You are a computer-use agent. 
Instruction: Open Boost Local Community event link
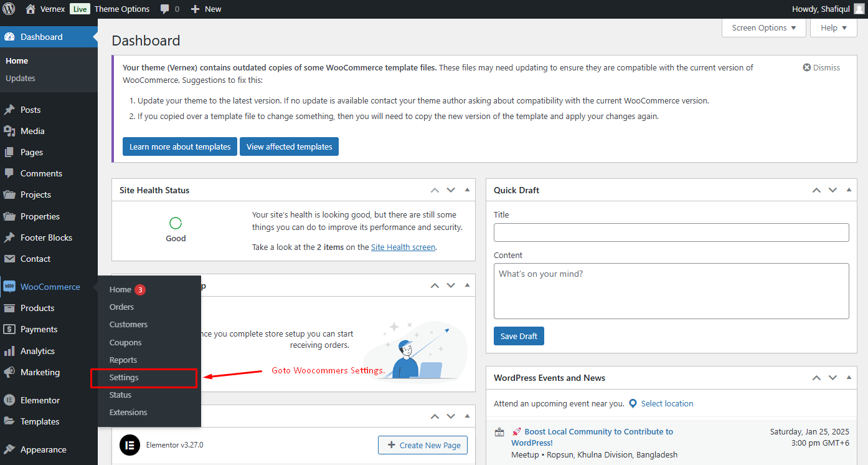(592, 437)
